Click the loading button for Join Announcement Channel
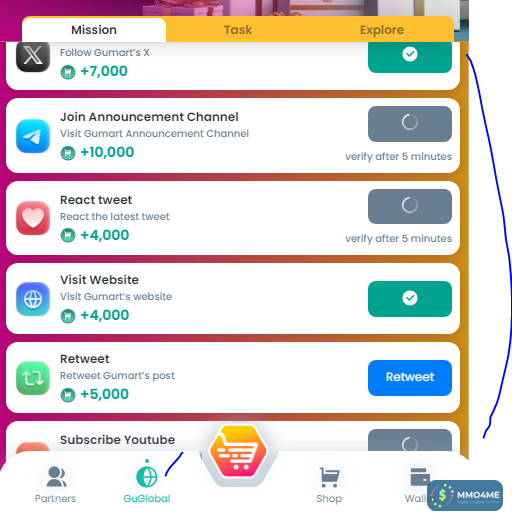This screenshot has height=521, width=512. (410, 124)
